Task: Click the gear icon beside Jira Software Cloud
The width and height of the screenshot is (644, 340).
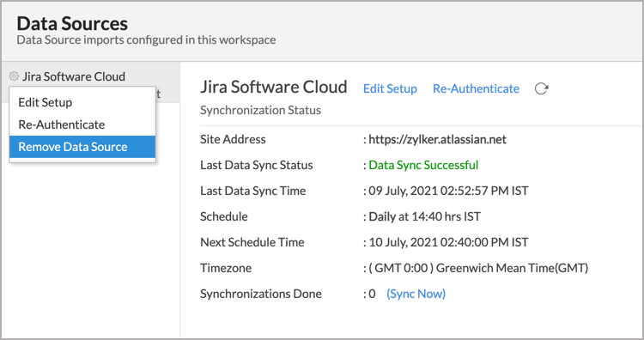Action: coord(14,76)
